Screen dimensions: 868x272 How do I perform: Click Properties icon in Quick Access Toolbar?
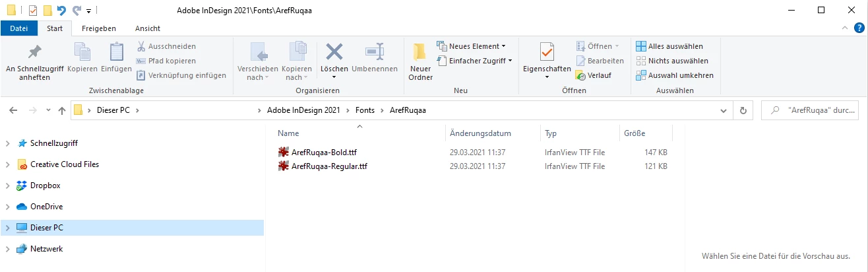[33, 10]
